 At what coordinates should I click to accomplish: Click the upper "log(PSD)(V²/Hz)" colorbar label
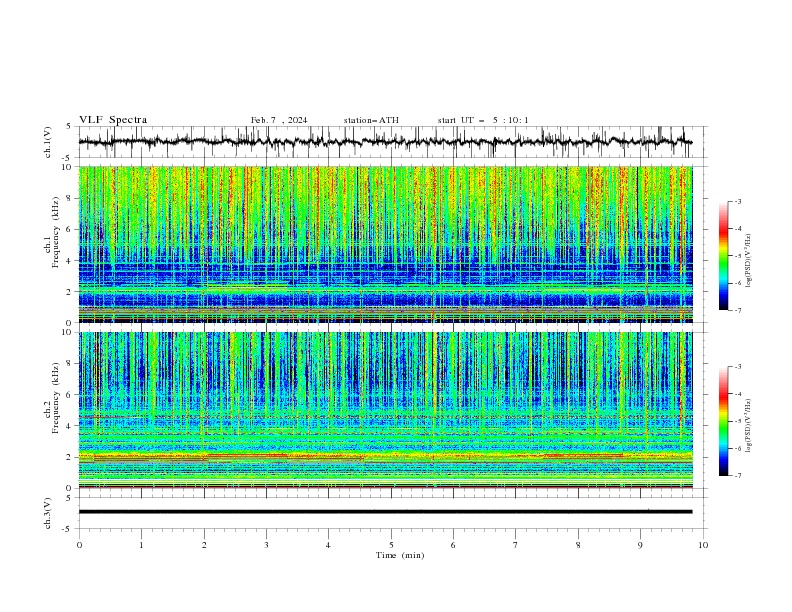click(x=749, y=261)
